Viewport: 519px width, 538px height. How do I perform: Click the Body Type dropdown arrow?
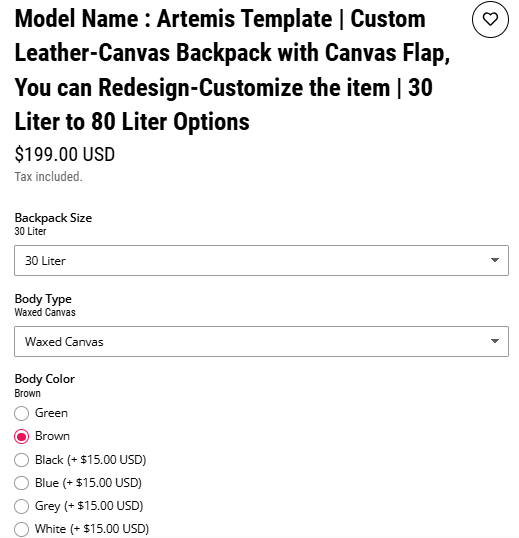[495, 341]
